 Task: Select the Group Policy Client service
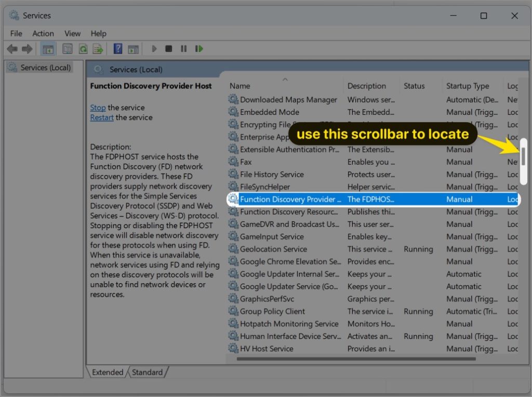coord(372,311)
